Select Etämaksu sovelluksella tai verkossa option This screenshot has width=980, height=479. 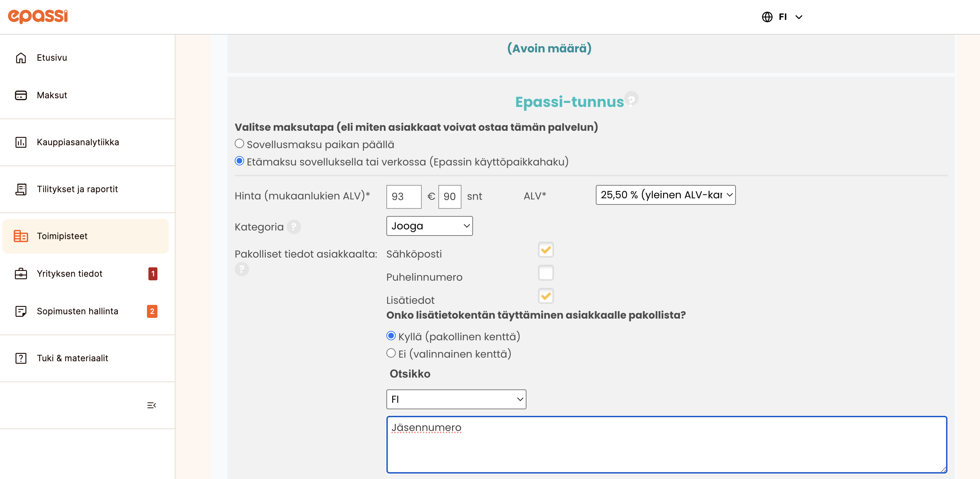[239, 161]
